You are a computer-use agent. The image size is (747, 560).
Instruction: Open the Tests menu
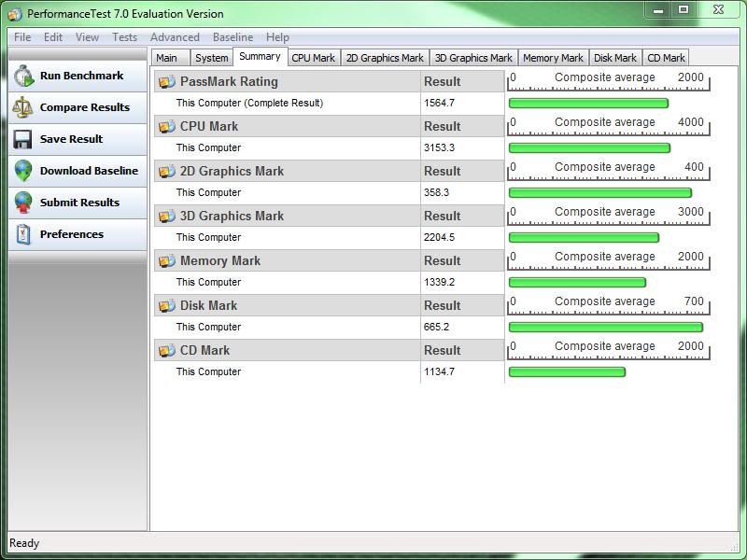coord(124,37)
